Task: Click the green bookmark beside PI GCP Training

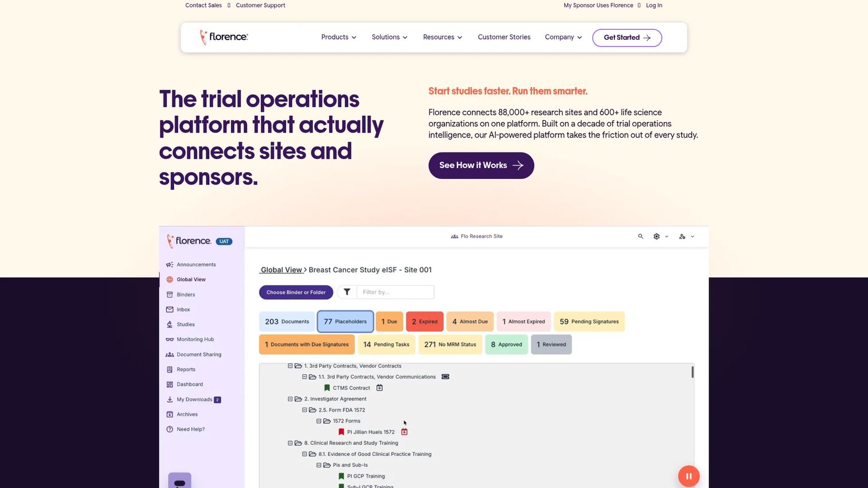Action: (342, 476)
